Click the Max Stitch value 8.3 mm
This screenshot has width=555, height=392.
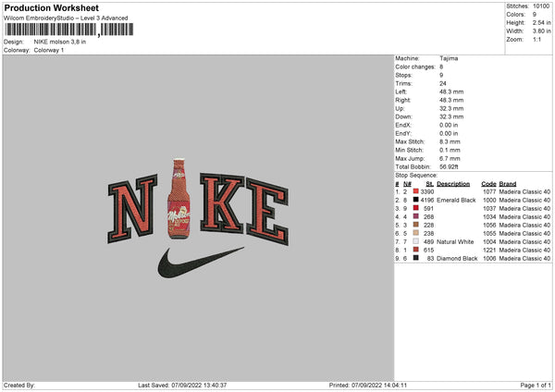pos(450,141)
